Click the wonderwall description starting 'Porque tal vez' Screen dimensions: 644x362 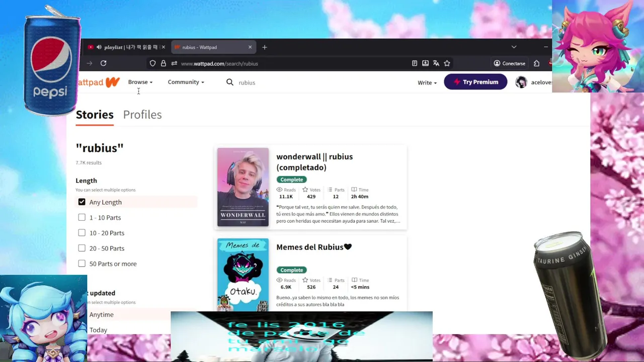(338, 214)
